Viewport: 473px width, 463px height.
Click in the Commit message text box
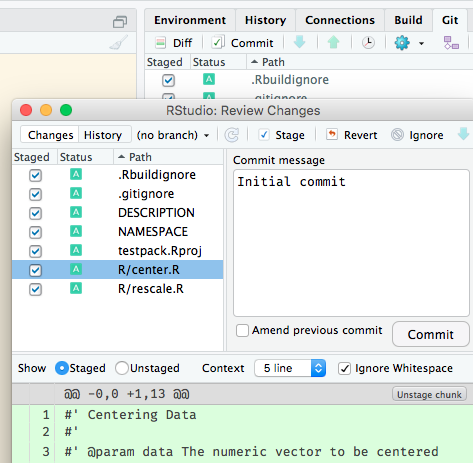[351, 243]
